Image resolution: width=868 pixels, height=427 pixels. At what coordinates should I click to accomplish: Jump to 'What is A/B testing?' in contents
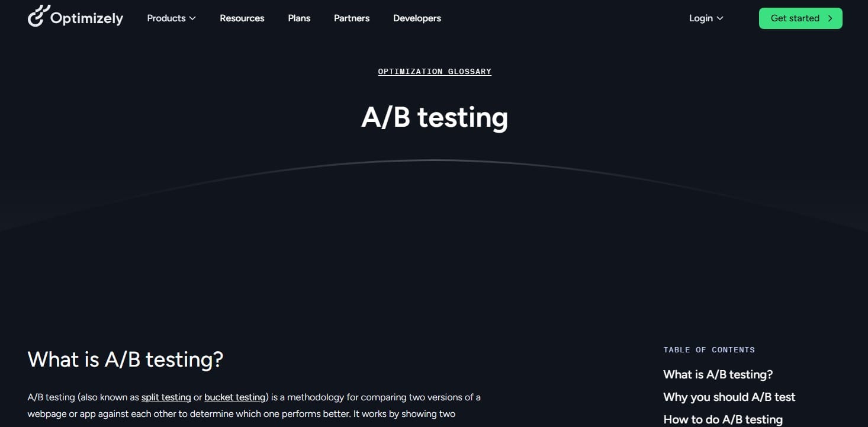click(718, 374)
